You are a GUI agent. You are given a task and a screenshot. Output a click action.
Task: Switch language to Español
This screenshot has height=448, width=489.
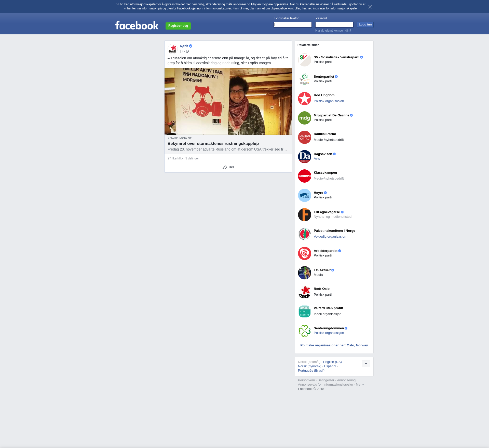(x=330, y=366)
